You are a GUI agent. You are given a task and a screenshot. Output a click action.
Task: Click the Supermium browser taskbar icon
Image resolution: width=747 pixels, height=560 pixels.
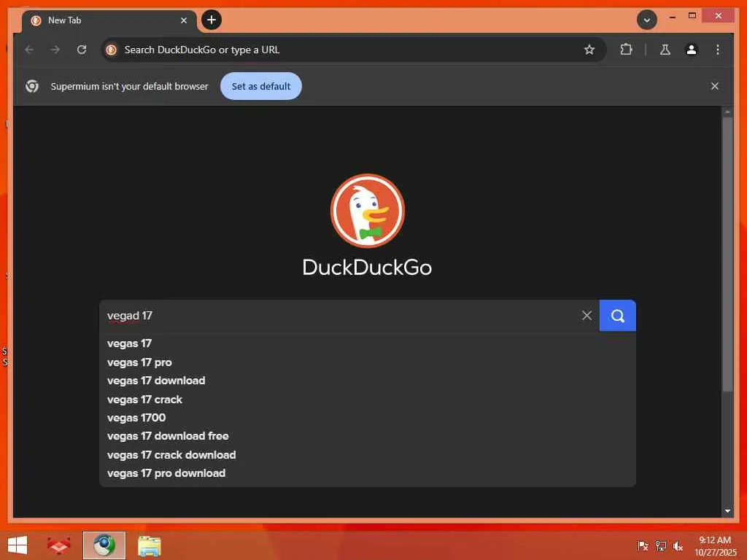tap(104, 545)
